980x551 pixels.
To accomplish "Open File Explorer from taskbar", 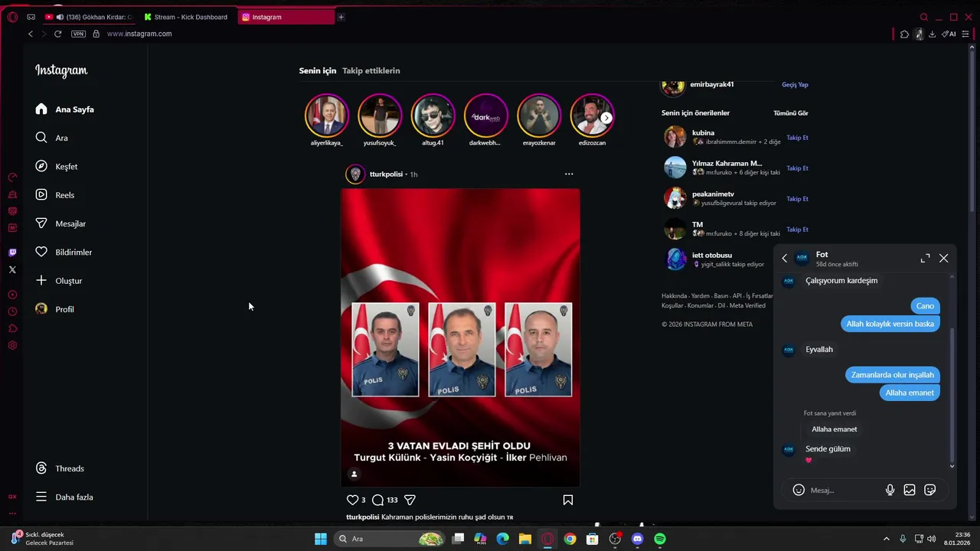I will click(x=525, y=539).
